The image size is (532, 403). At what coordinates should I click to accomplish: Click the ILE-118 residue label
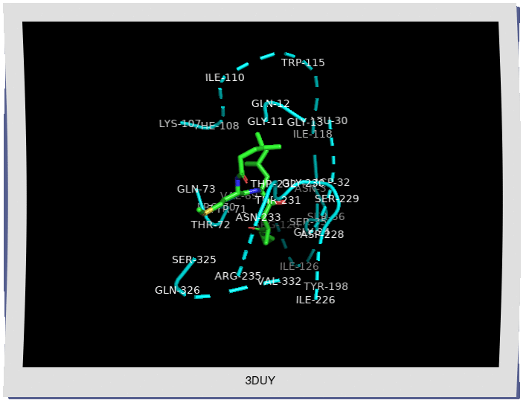[313, 135]
